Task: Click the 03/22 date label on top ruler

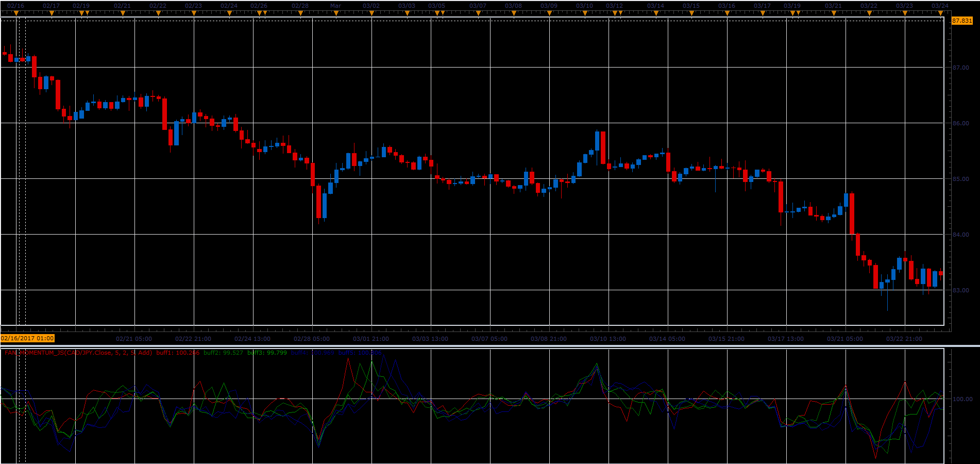Action: click(869, 6)
